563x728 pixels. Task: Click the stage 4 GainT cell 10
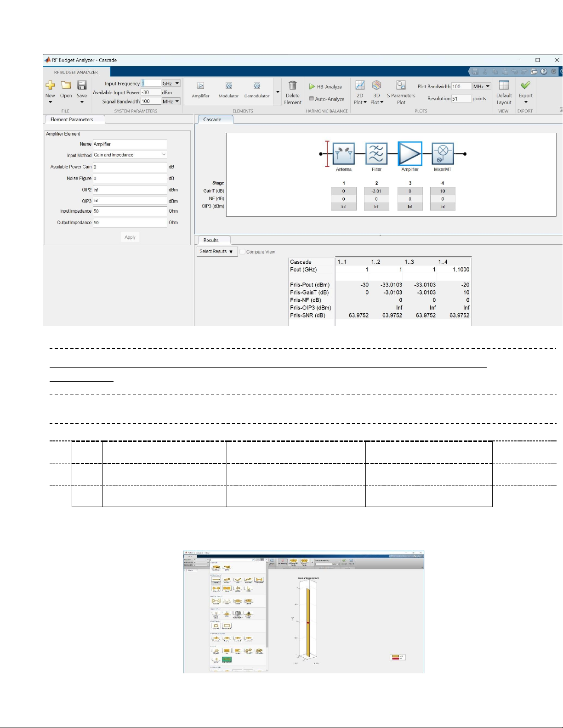443,191
